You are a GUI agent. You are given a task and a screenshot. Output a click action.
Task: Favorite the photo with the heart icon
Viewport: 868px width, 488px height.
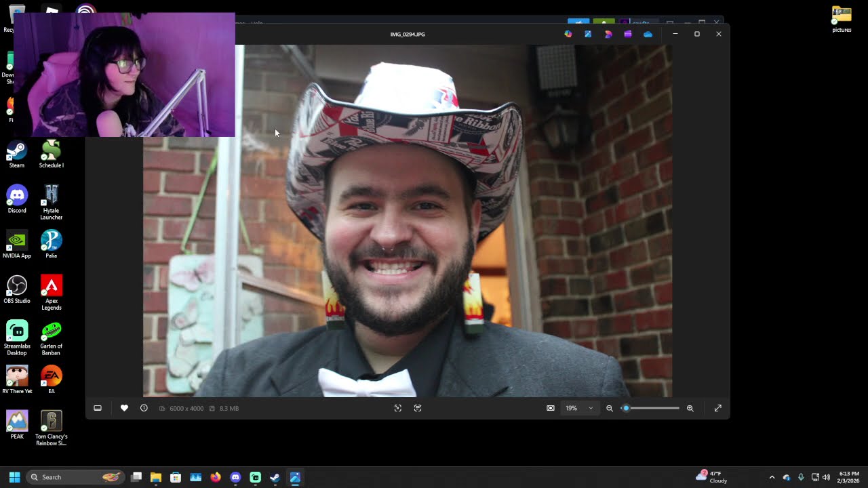pos(124,408)
